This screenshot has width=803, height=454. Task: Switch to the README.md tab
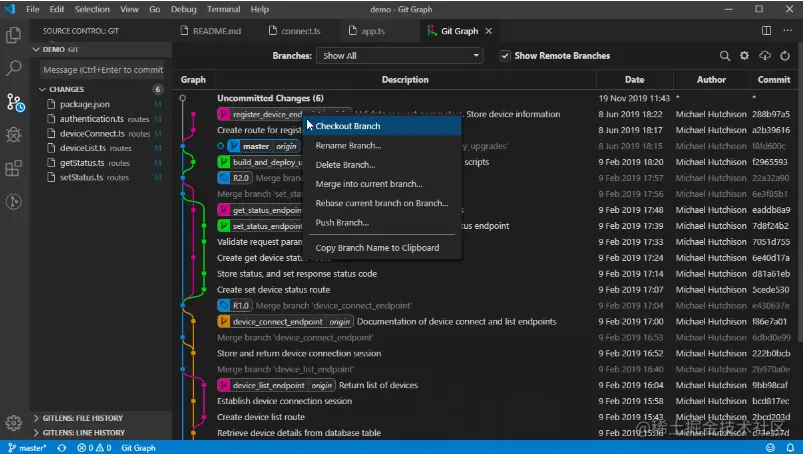[x=210, y=31]
